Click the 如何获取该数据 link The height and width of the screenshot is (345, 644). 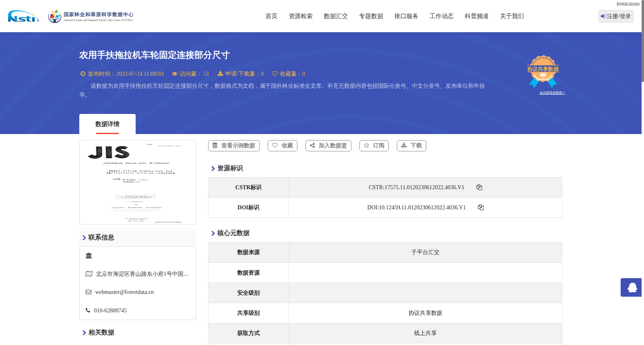pyautogui.click(x=552, y=93)
